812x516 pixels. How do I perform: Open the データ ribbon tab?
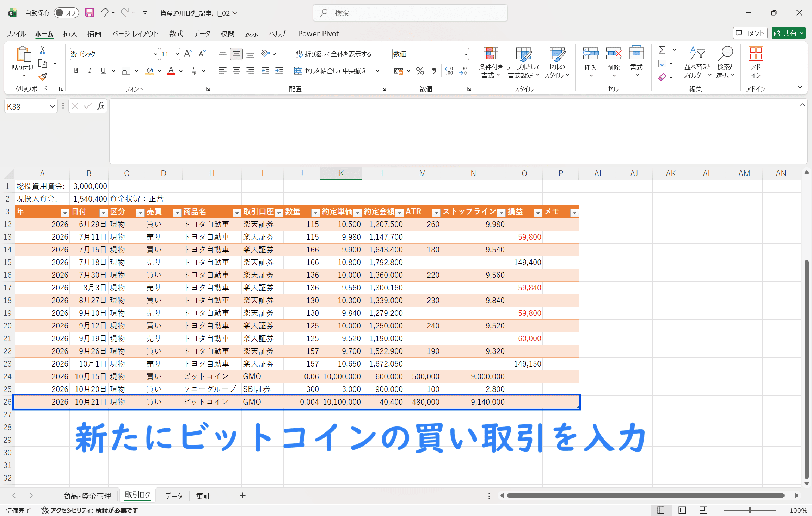point(202,33)
